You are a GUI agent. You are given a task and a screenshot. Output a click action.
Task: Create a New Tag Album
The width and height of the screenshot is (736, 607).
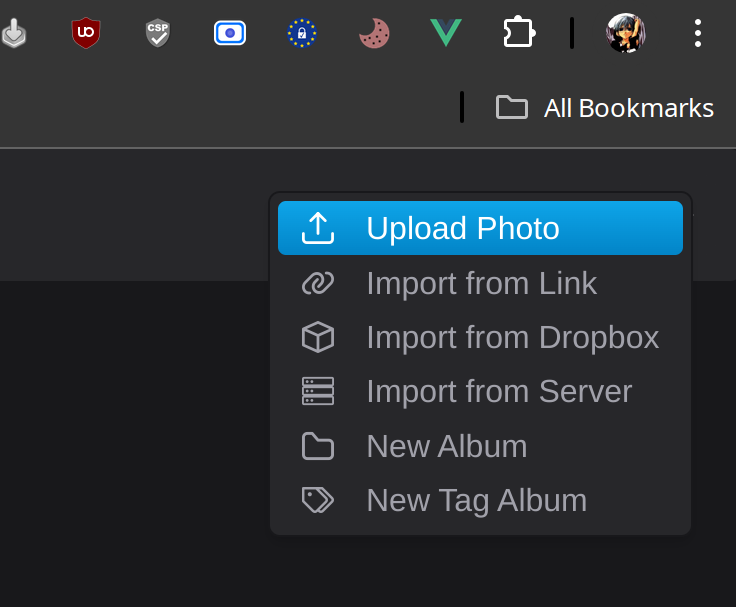coord(480,500)
